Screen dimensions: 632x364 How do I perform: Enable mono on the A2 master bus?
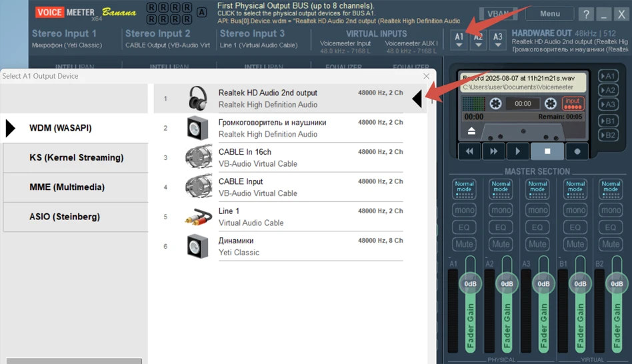(x=501, y=210)
